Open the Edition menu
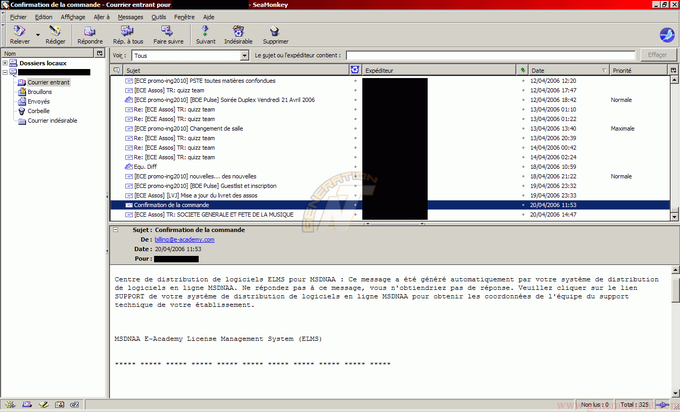 tap(43, 17)
